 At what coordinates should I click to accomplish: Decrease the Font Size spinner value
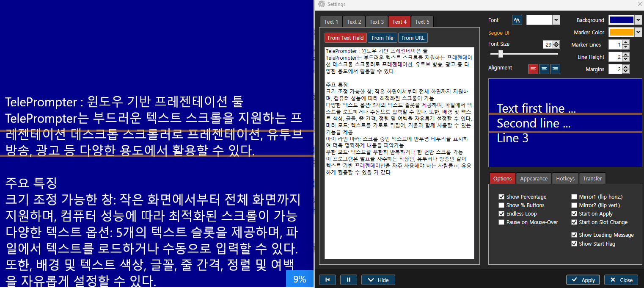(556, 47)
